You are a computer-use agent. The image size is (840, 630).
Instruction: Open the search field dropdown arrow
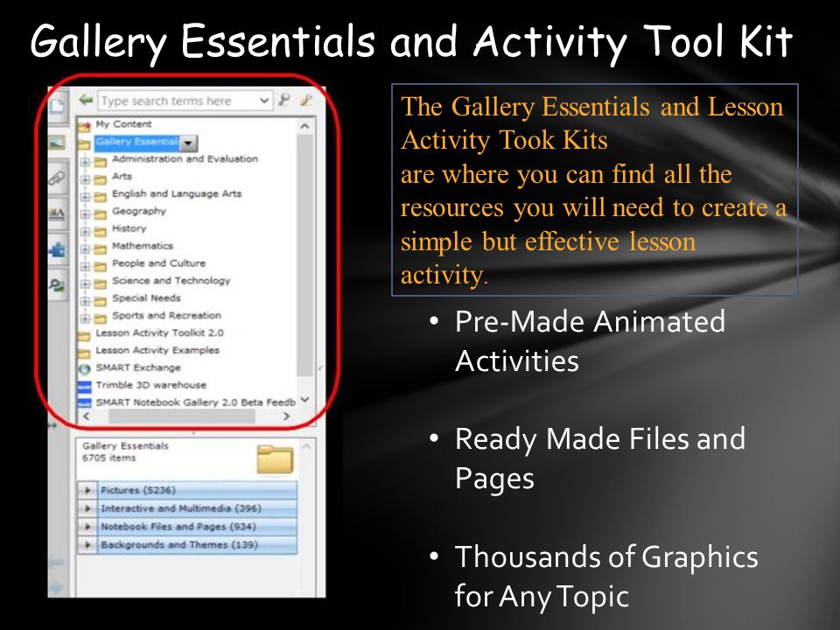point(264,101)
